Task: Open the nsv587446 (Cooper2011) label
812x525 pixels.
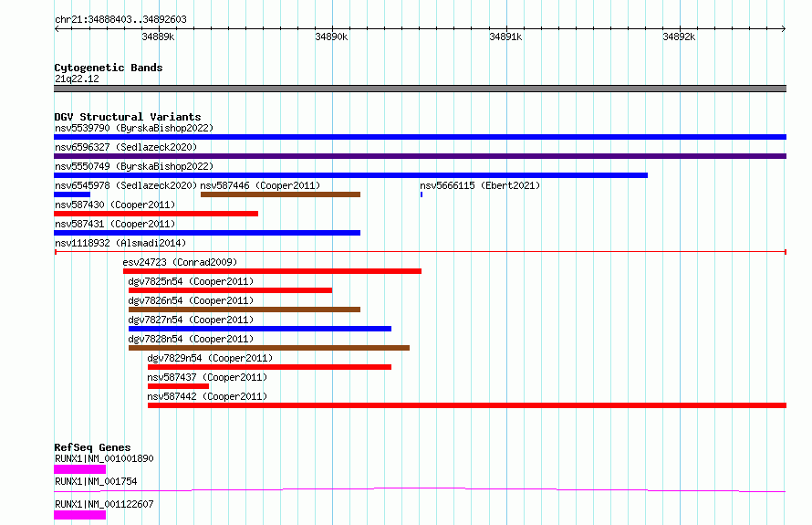Action: (x=260, y=185)
